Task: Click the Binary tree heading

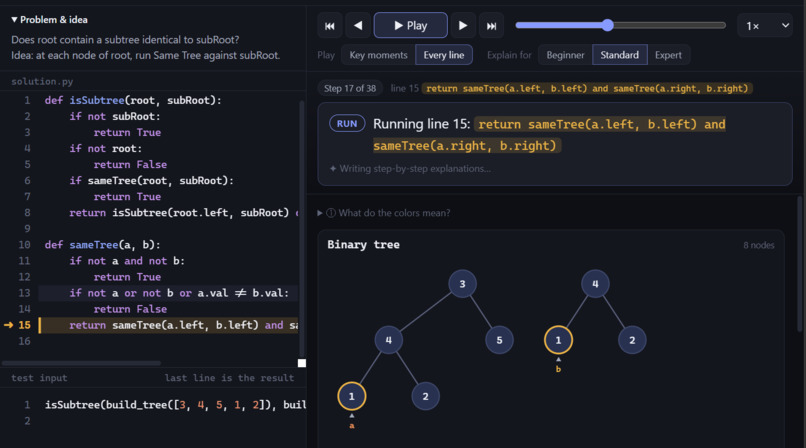Action: (x=363, y=245)
